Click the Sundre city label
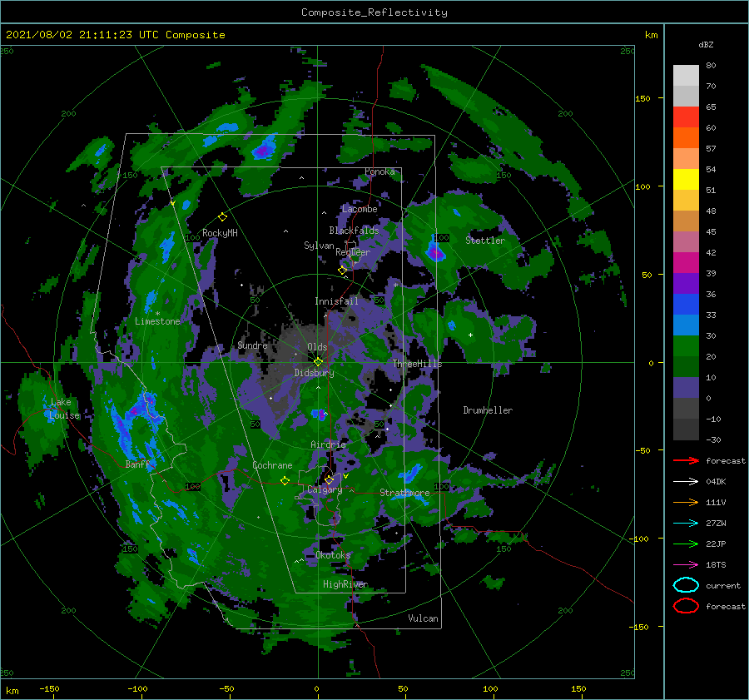The height and width of the screenshot is (700, 749). coord(252,345)
